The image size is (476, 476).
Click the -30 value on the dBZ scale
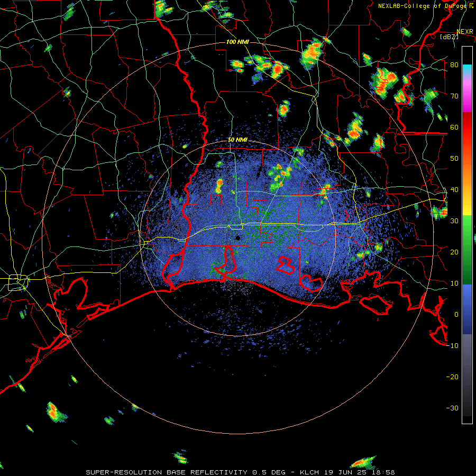(x=452, y=408)
